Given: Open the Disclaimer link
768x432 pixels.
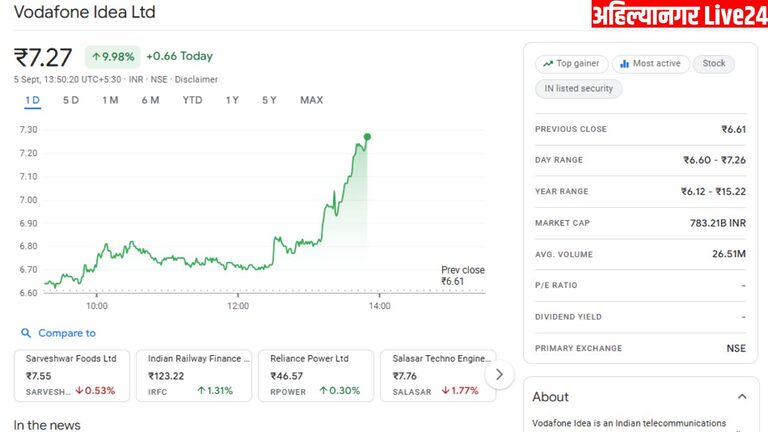Looking at the screenshot, I should tap(197, 79).
